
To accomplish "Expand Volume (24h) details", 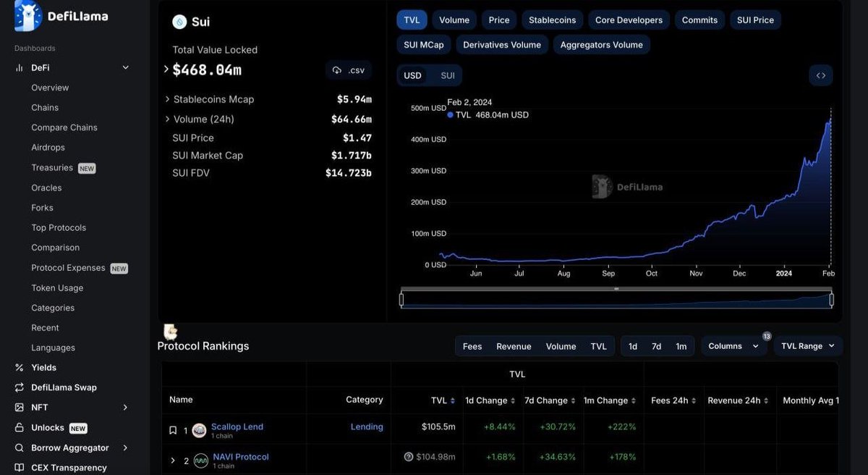I will tap(167, 119).
